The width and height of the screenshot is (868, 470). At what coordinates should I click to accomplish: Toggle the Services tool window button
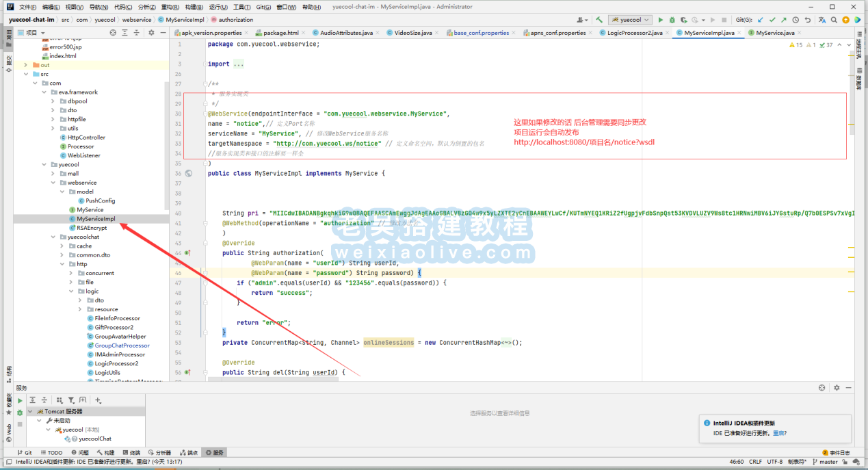pos(214,453)
